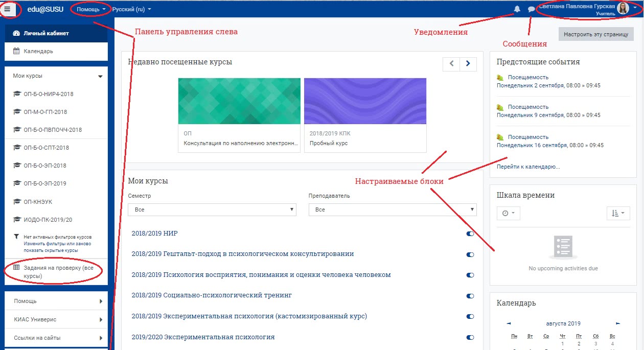The width and height of the screenshot is (644, 350).
Task: Click next arrow in recently visited courses
Action: [468, 63]
